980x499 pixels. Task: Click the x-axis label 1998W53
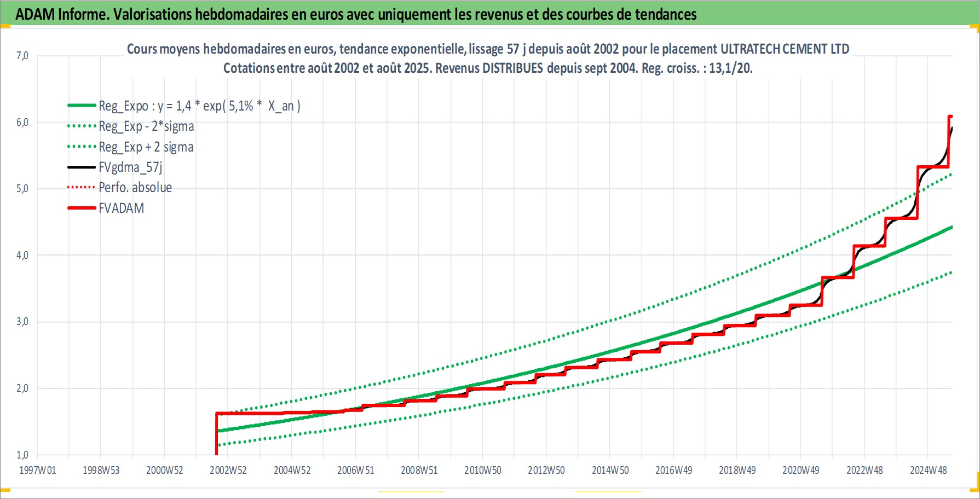coord(101,471)
